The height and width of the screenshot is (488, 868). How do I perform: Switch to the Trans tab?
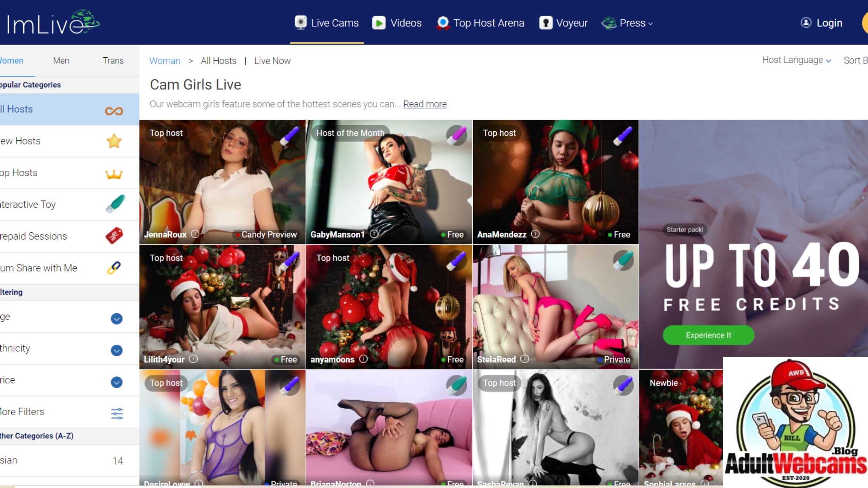click(x=113, y=60)
